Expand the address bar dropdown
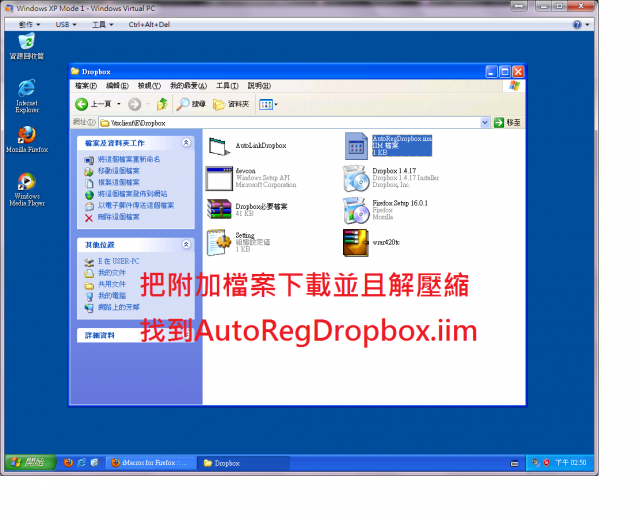 tap(484, 122)
